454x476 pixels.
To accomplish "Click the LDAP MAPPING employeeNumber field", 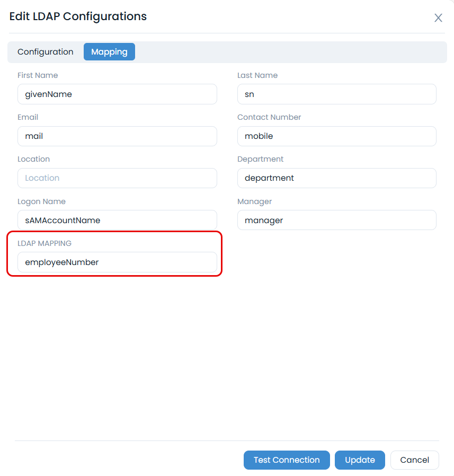I will pyautogui.click(x=117, y=262).
